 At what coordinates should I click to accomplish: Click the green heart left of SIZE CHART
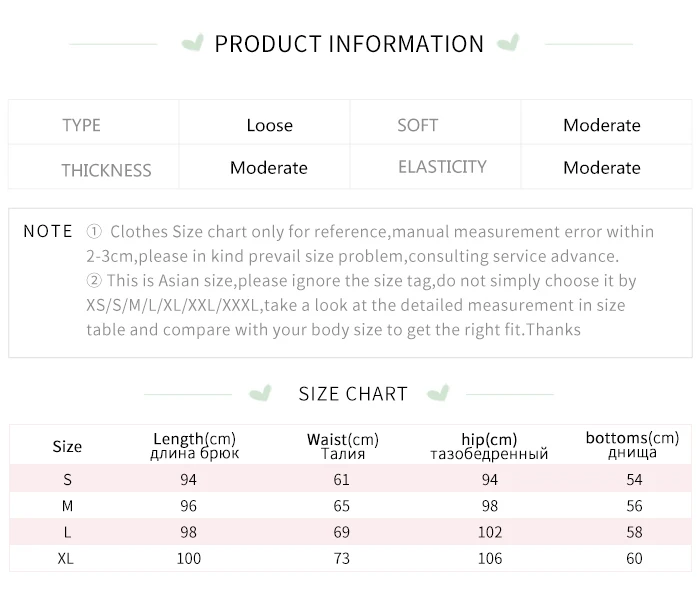coord(260,393)
